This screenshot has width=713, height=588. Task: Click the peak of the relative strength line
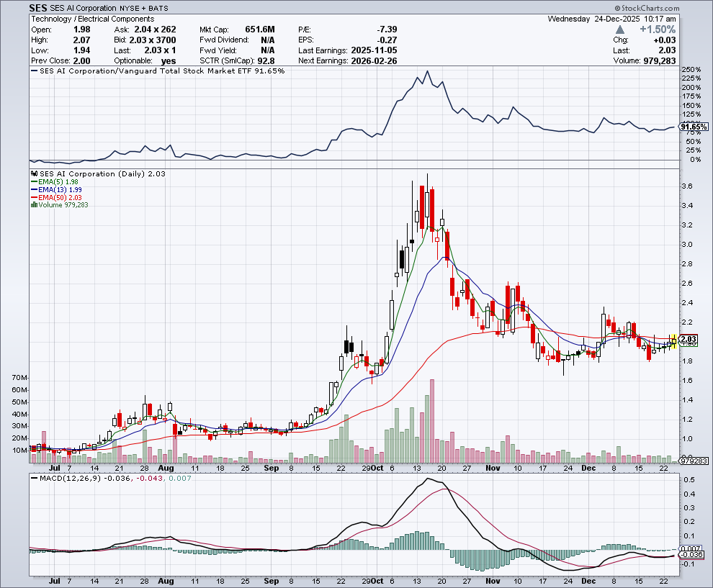(427, 71)
